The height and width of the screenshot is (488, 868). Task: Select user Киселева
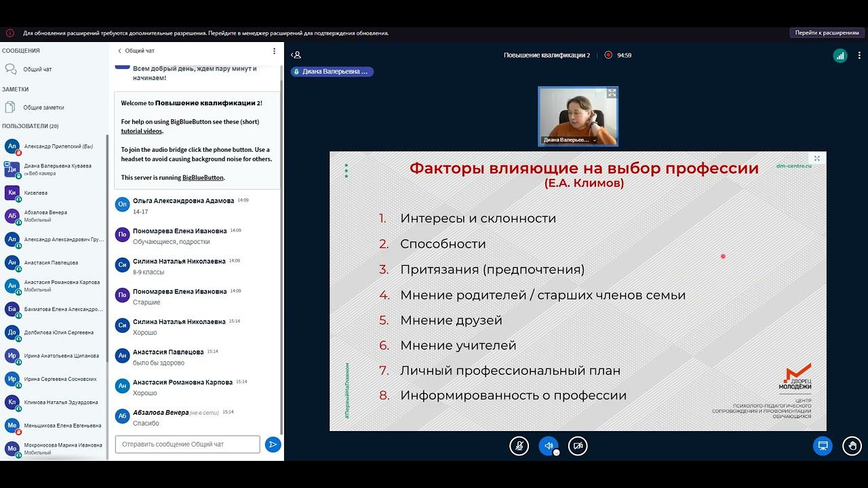[x=54, y=192]
